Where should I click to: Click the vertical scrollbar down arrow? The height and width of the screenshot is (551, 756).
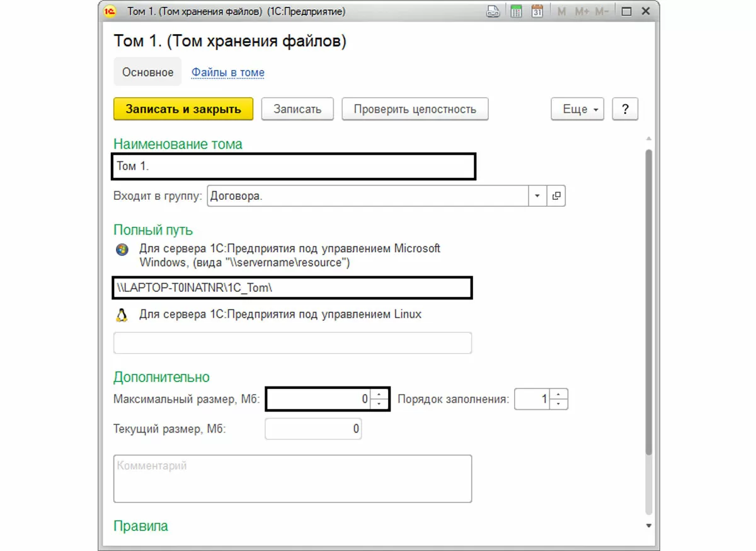tap(648, 525)
